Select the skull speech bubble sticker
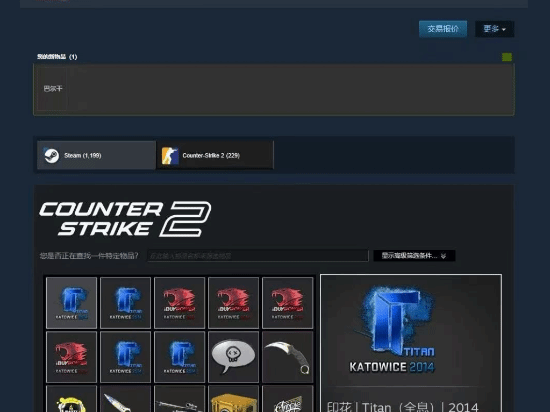This screenshot has height=412, width=550. coord(234,357)
